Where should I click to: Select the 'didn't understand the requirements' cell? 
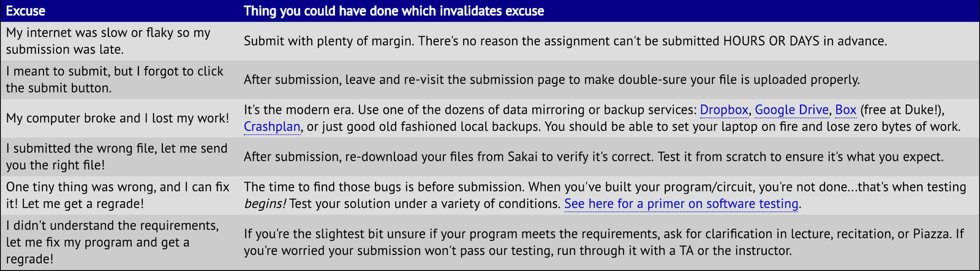pos(120,242)
